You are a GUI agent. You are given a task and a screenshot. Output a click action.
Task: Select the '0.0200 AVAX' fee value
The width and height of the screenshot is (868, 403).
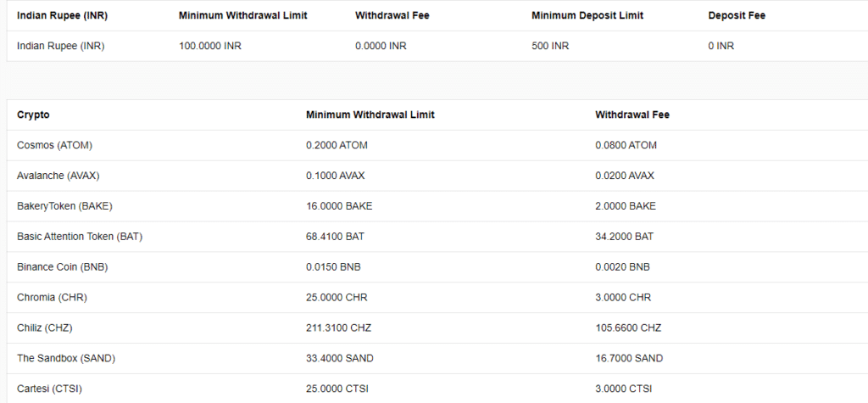[x=625, y=176]
